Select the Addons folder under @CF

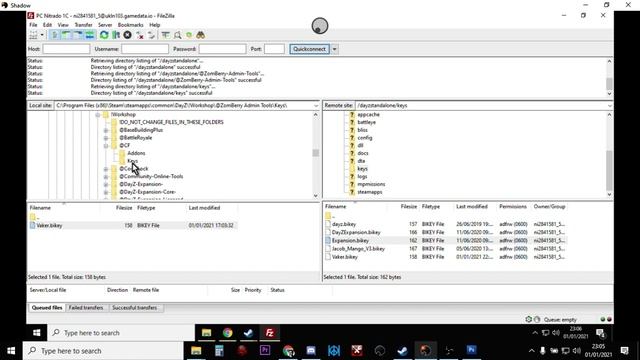tap(136, 153)
